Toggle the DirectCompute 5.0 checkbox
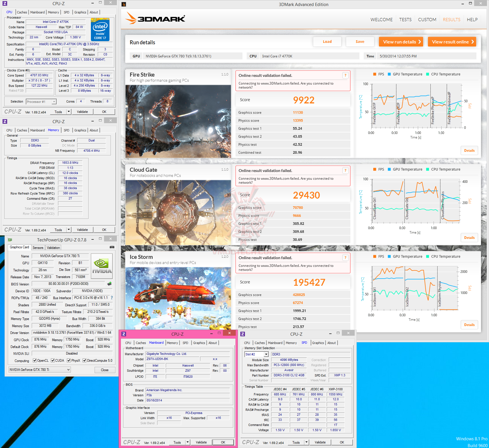Screen dimensions: 489x448 click(x=84, y=361)
